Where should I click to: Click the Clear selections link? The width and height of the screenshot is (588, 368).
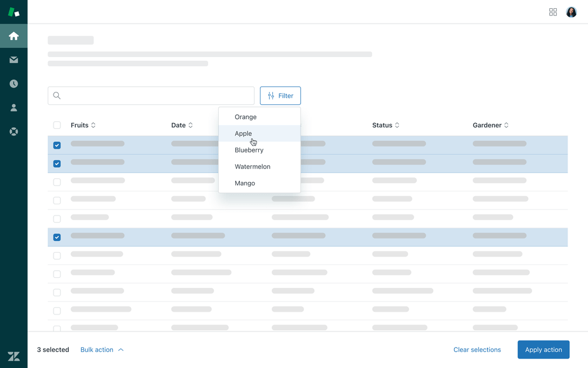coord(477,349)
